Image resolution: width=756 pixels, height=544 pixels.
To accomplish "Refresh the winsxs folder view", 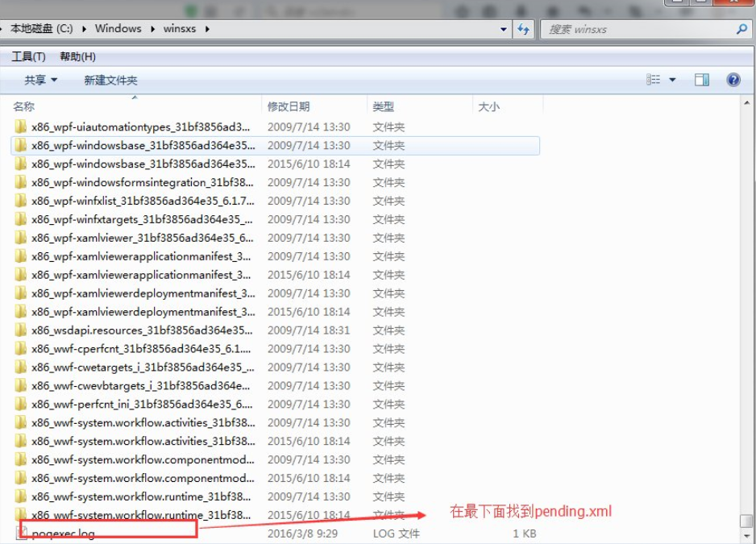I will (x=523, y=28).
